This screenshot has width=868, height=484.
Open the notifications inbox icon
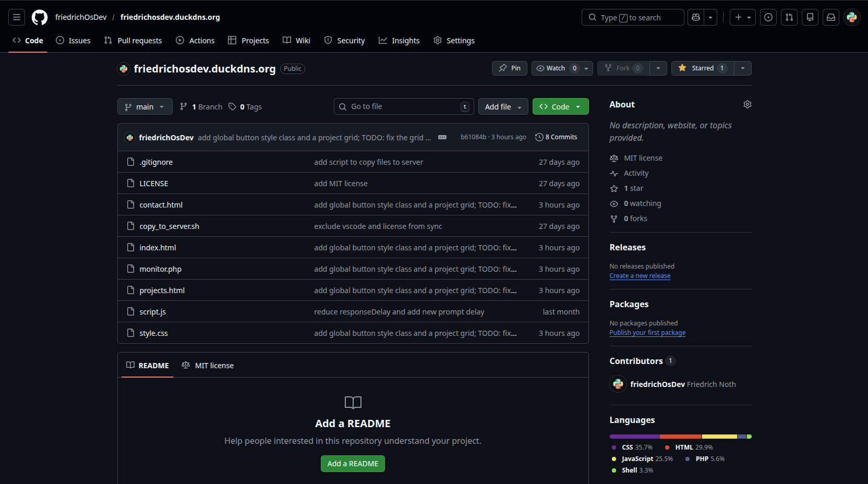831,17
